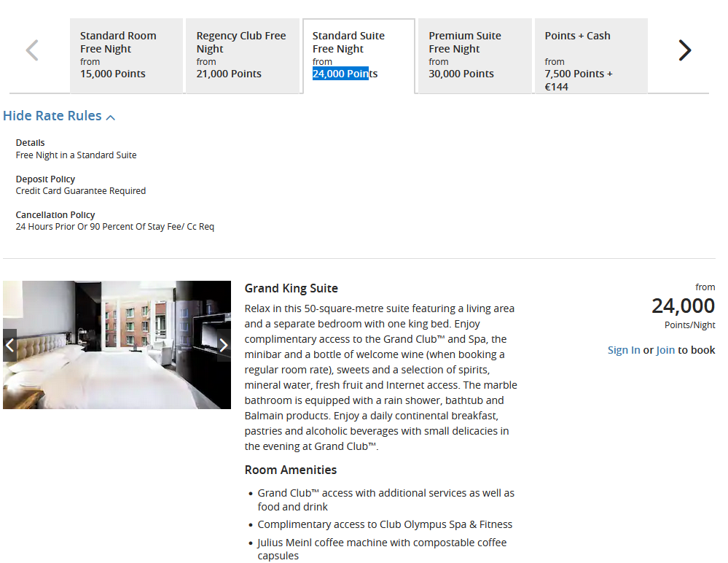Expand the Regency Club Free Night rate details
Image resolution: width=728 pixels, height=563 pixels.
[x=243, y=55]
